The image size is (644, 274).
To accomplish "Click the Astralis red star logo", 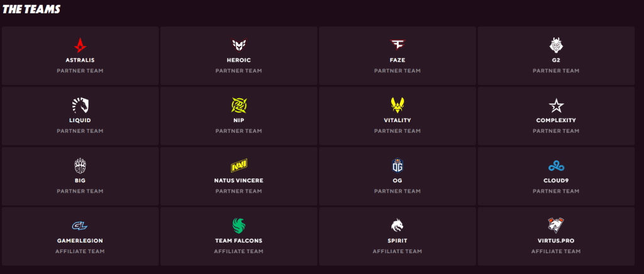I will (80, 45).
